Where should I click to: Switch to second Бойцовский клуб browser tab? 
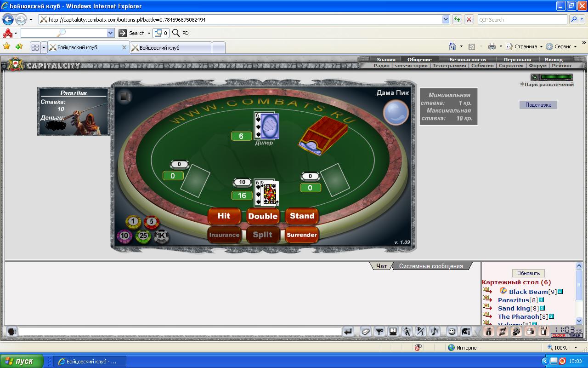point(171,47)
